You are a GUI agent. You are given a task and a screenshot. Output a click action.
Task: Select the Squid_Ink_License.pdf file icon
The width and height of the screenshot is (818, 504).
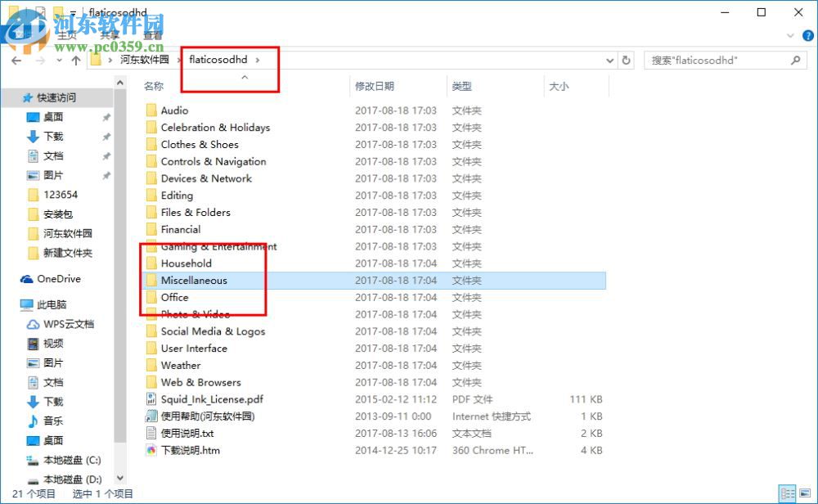pyautogui.click(x=151, y=399)
